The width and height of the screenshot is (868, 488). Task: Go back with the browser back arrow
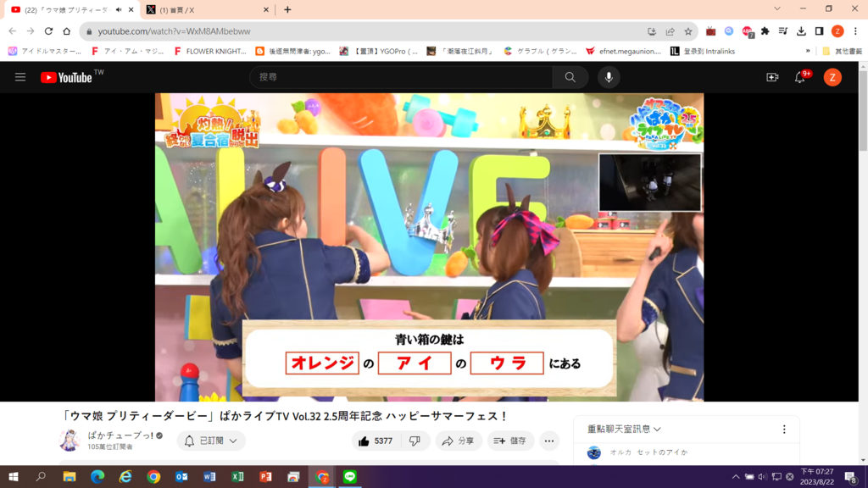(12, 31)
